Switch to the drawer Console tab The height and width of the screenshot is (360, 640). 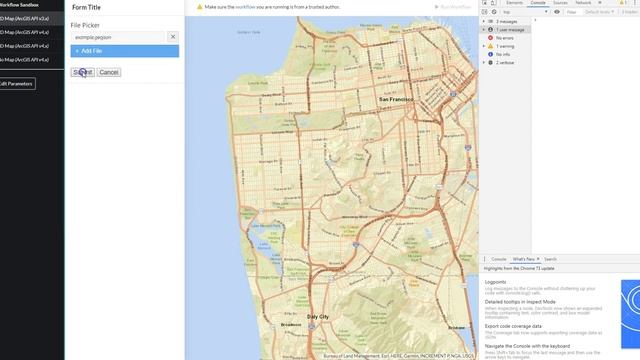[498, 259]
